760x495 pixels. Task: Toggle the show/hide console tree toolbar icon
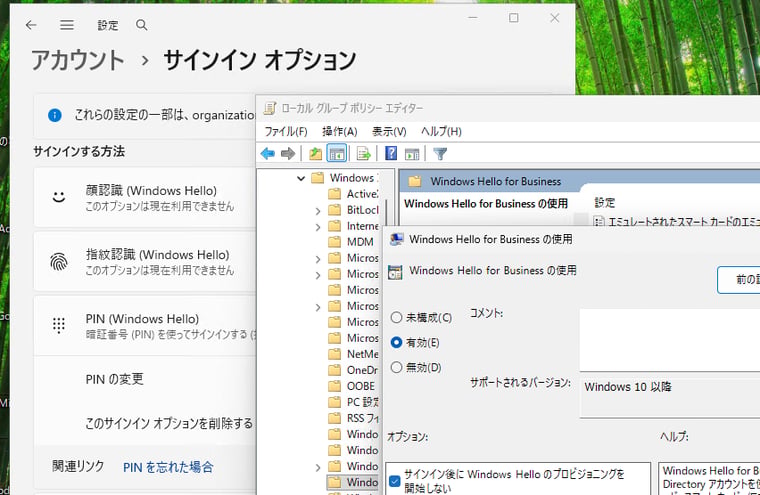click(x=336, y=154)
